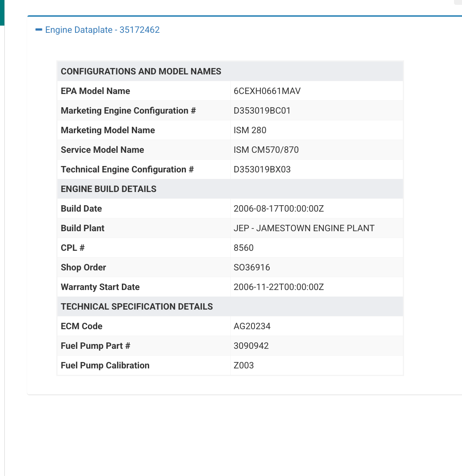Click the TECHNICAL SPECIFICATION DETAILS section header
The width and height of the screenshot is (462, 476).
pos(137,307)
